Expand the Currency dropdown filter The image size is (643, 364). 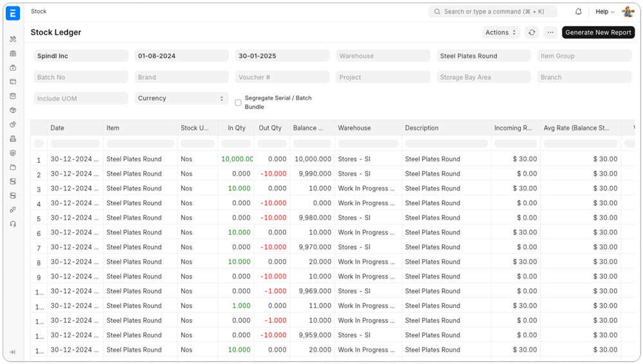click(x=181, y=98)
